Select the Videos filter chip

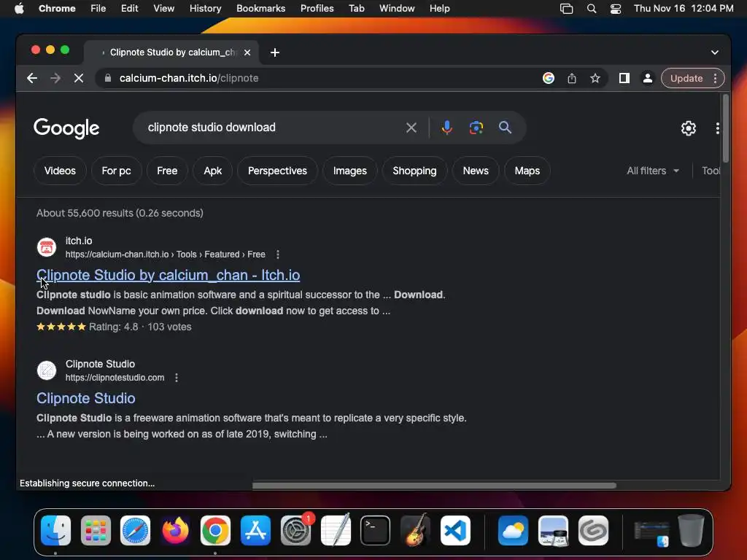pos(60,171)
